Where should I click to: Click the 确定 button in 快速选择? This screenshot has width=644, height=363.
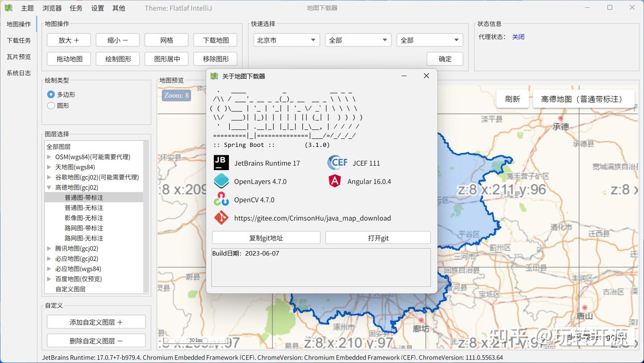click(x=445, y=59)
